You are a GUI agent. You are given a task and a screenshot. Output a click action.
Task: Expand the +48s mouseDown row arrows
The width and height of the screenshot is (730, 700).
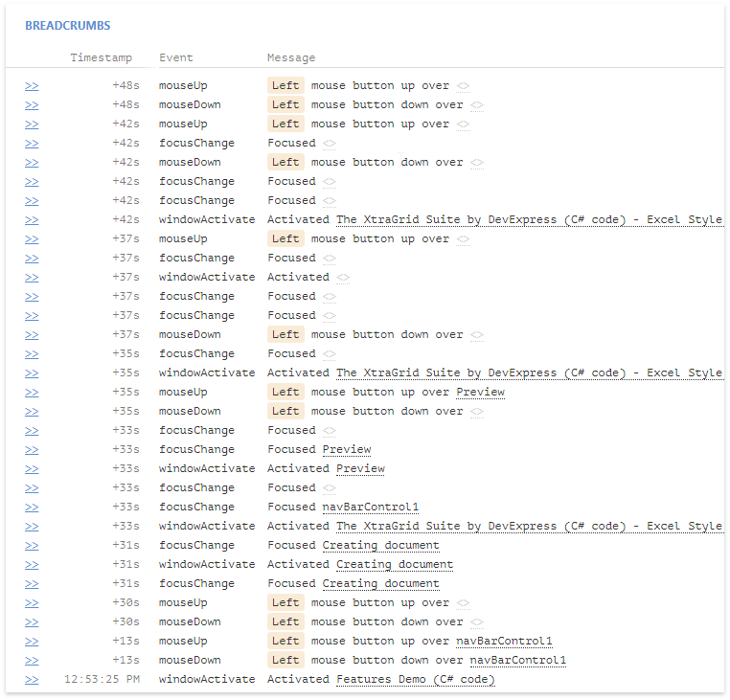(x=32, y=105)
